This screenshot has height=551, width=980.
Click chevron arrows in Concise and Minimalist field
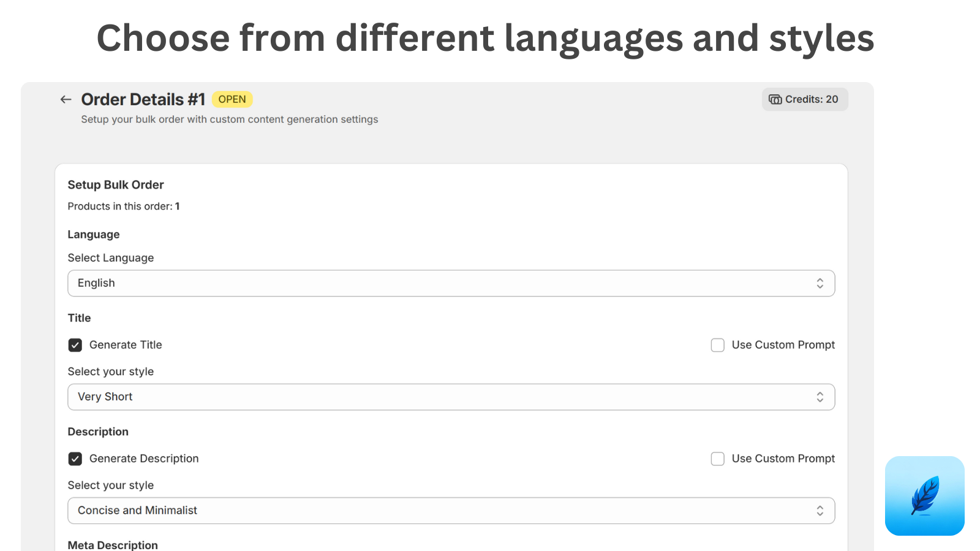pos(820,511)
